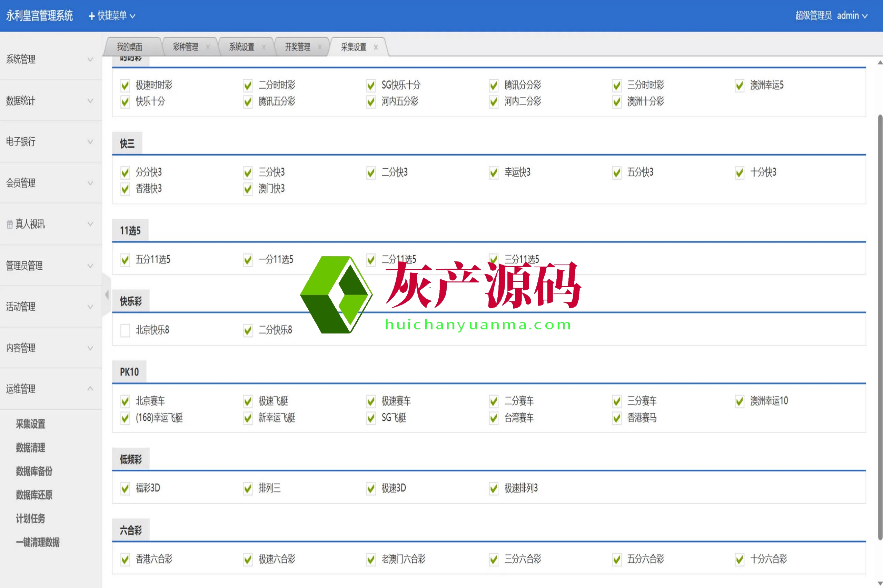Screen dimensions: 883x588
Task: Open 一键清理数据 in the sidebar
Action: coord(38,542)
